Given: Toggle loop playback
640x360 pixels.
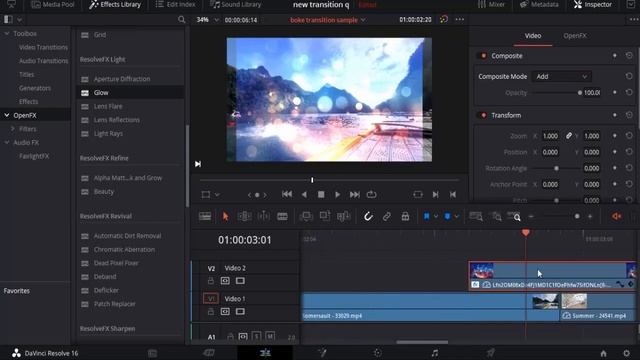Looking at the screenshot, I should coord(371,195).
